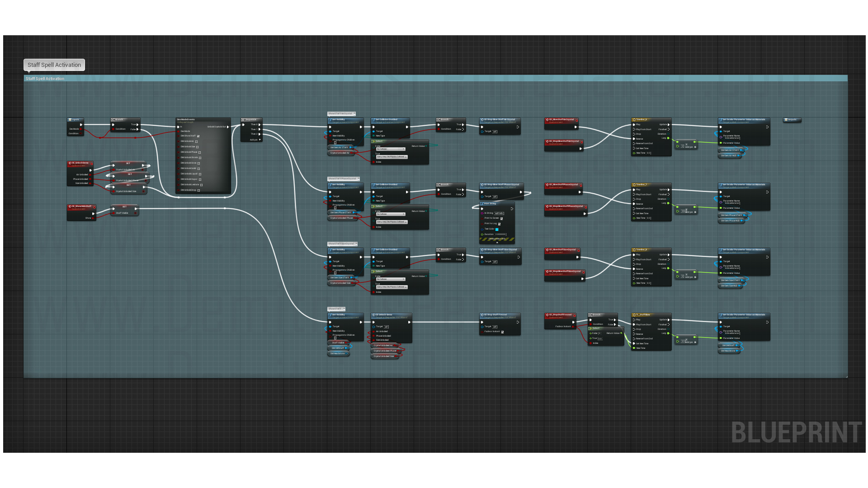Viewport: 868px width, 488px height.
Task: Click the Staff Spell Activation tooltip label
Action: (x=54, y=65)
